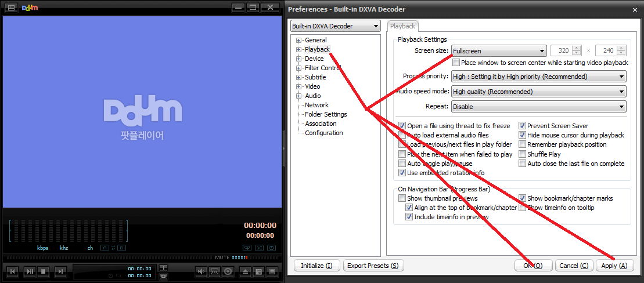Expand the Audio tree node

click(x=298, y=96)
